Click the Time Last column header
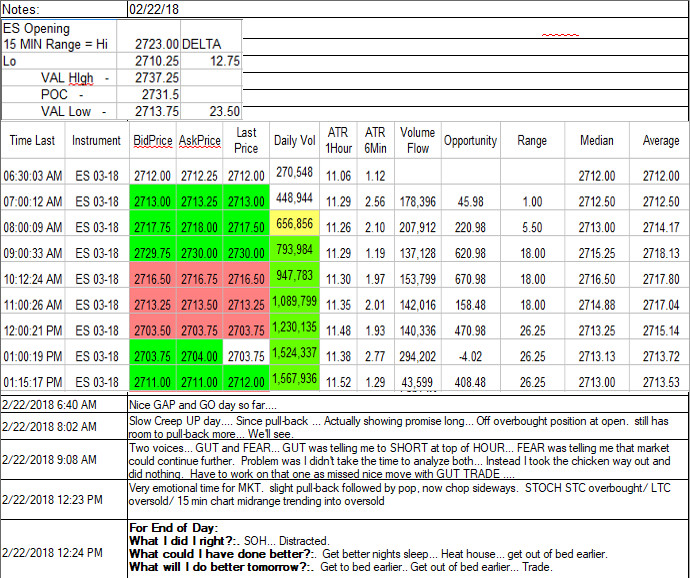The width and height of the screenshot is (690, 578). tap(33, 140)
